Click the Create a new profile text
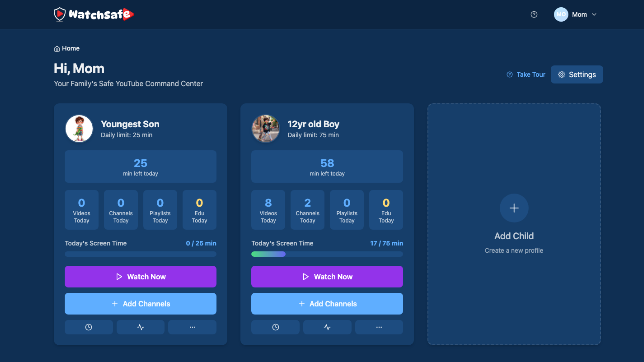This screenshot has height=362, width=644. coord(514,250)
